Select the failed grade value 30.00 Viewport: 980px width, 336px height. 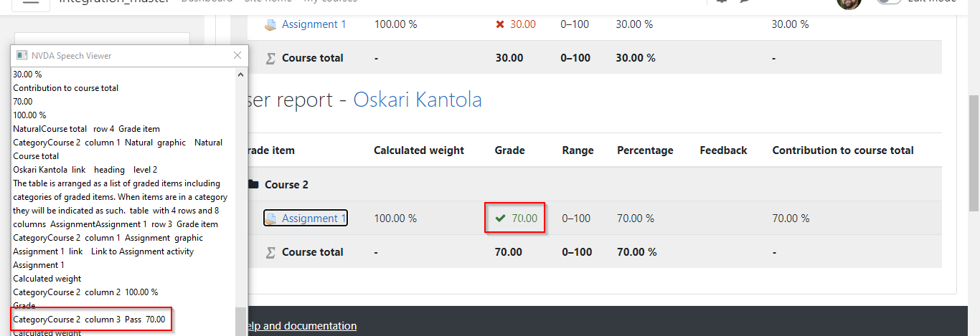point(523,24)
